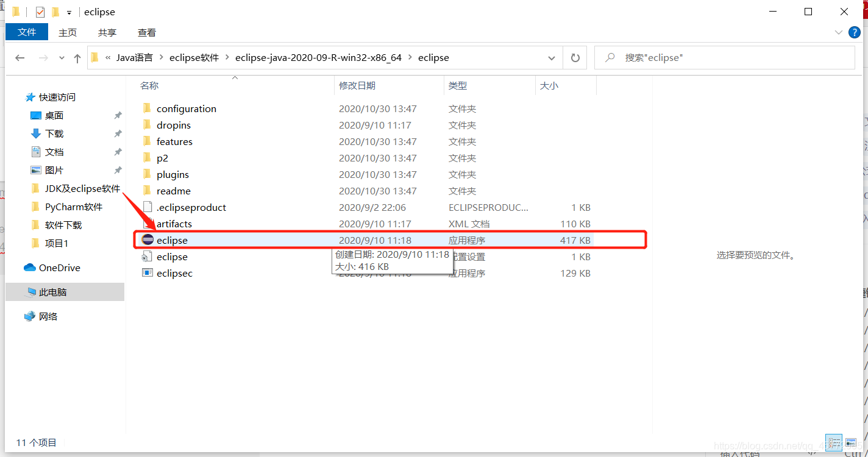The height and width of the screenshot is (457, 868).
Task: Select the features folder icon
Action: (146, 141)
